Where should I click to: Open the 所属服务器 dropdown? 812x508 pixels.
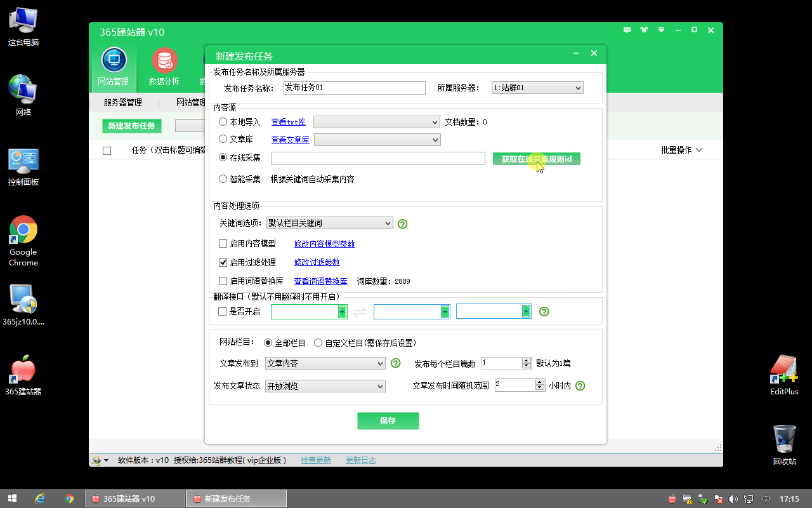point(537,88)
